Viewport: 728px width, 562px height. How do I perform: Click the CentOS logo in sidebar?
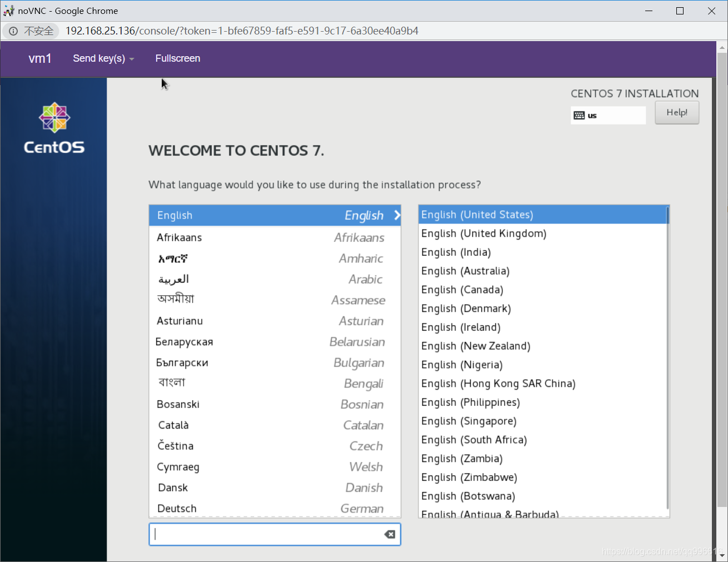(x=54, y=128)
